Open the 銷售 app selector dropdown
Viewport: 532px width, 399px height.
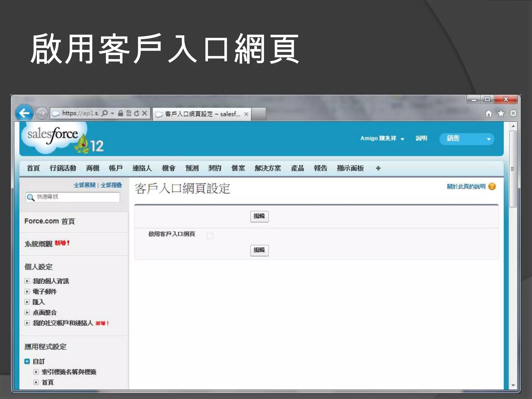coord(467,139)
